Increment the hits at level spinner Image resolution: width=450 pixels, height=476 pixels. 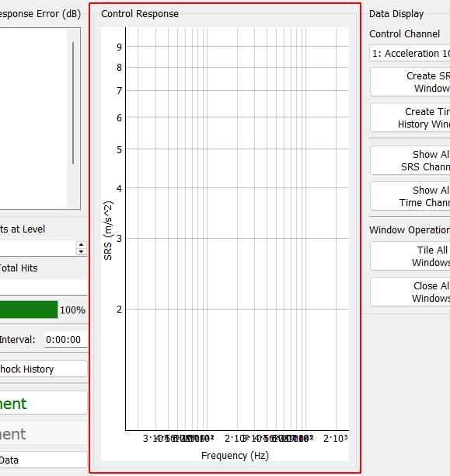(x=81, y=245)
